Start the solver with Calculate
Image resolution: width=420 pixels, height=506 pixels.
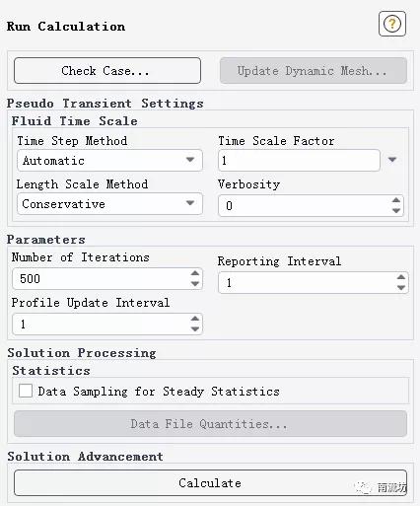coord(210,483)
